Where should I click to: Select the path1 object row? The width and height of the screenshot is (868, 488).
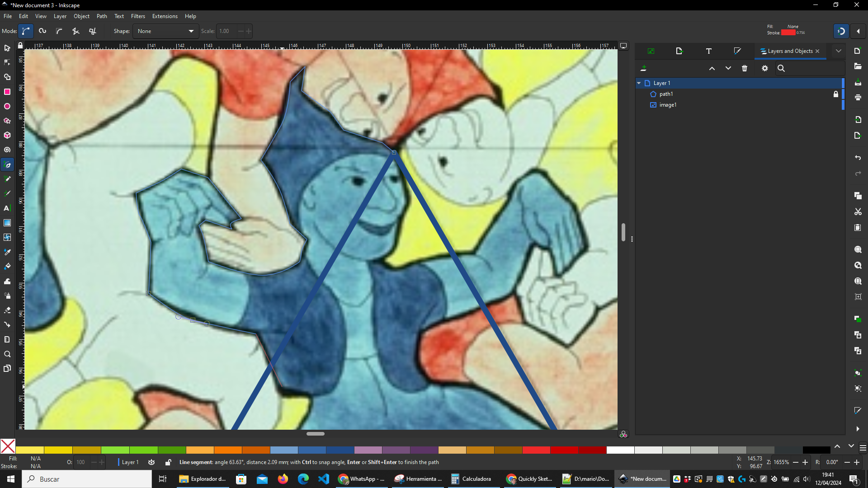coord(740,94)
